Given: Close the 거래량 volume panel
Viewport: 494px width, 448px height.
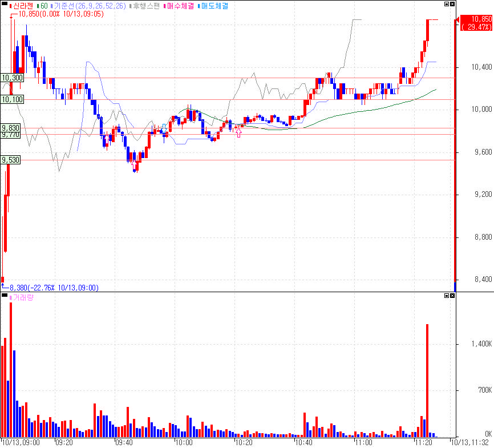Looking at the screenshot, I should [x=452, y=296].
